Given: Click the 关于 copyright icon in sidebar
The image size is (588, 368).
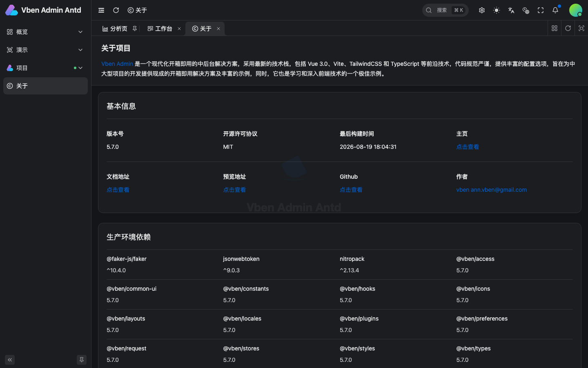Looking at the screenshot, I should (x=10, y=86).
